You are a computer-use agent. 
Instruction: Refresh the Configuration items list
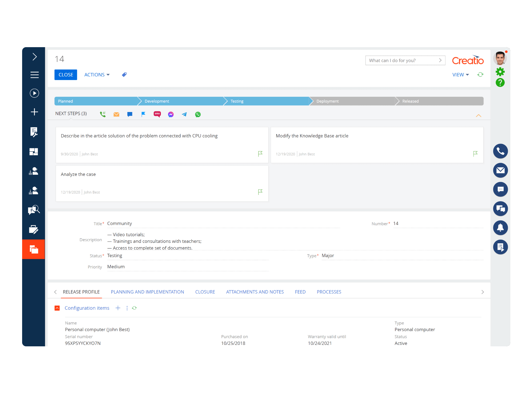click(x=134, y=308)
